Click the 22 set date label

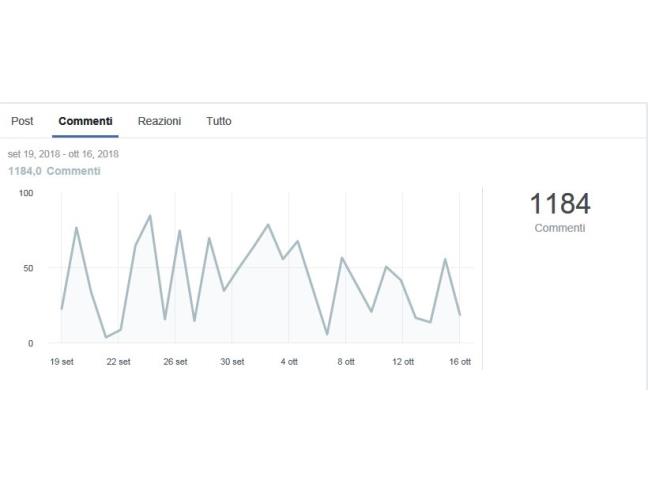tap(118, 362)
